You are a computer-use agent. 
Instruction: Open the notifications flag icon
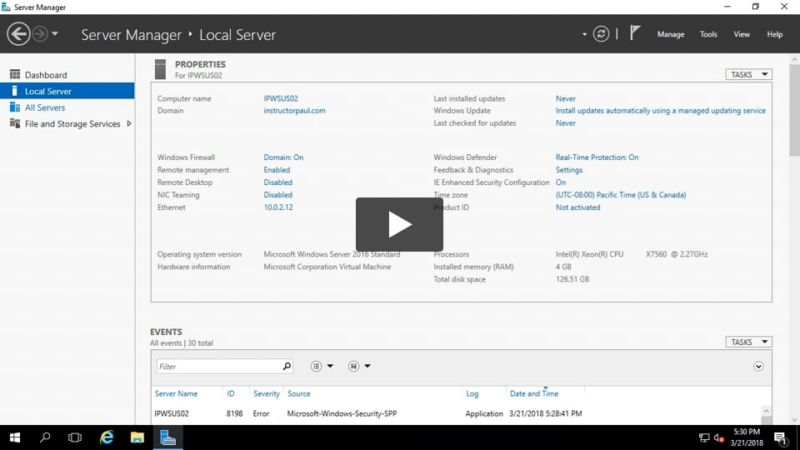coord(635,34)
